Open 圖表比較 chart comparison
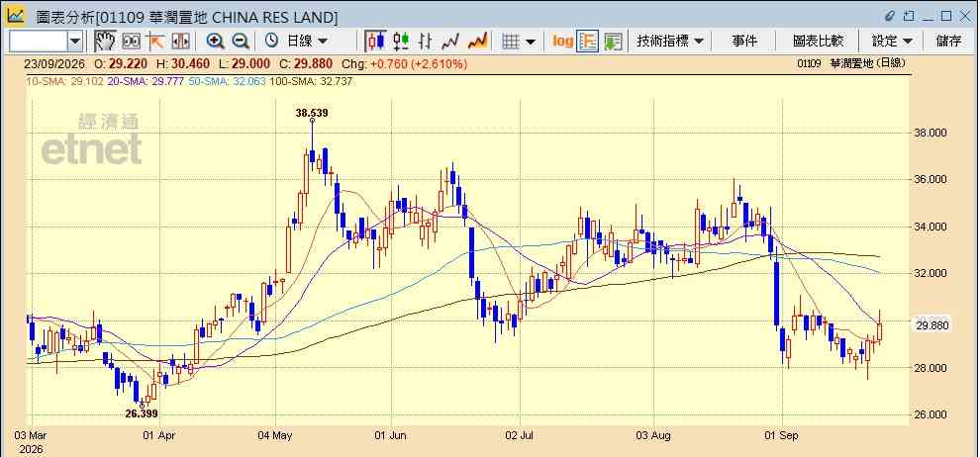 (x=818, y=42)
